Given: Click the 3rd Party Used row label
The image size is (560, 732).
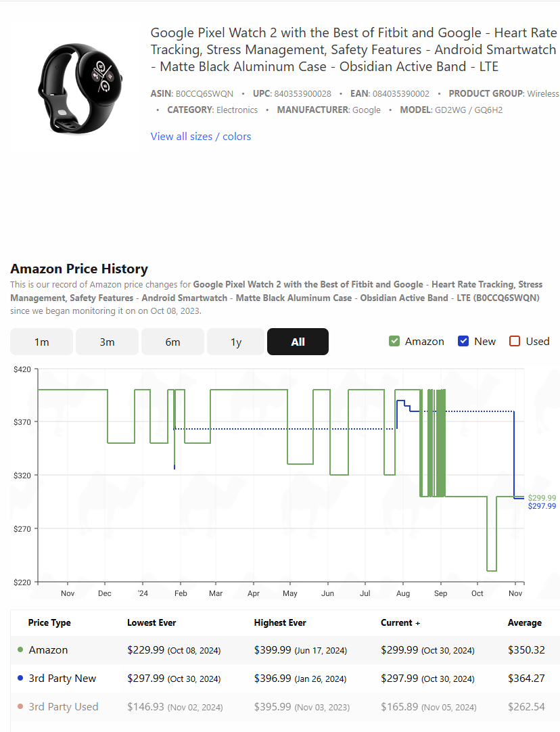Looking at the screenshot, I should [x=64, y=707].
